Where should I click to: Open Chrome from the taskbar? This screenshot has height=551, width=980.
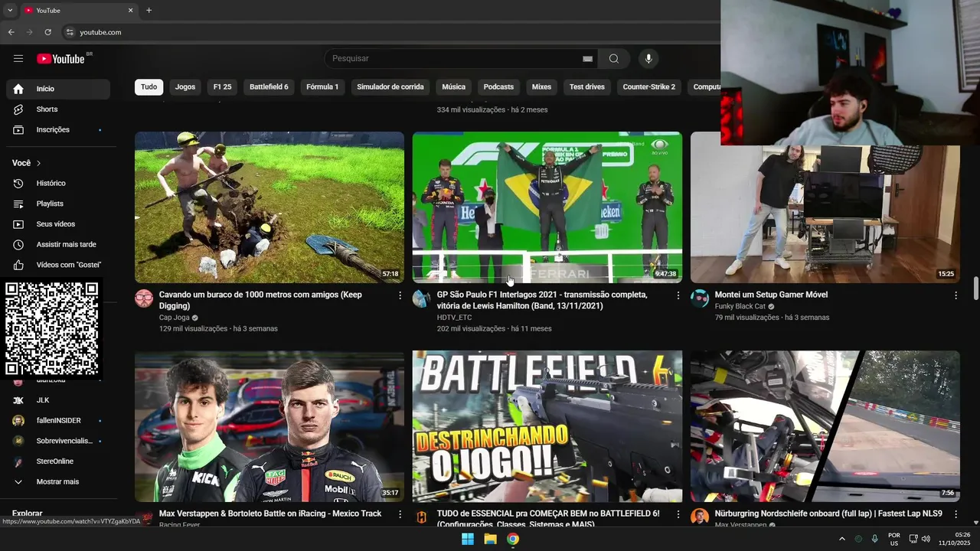pos(513,539)
